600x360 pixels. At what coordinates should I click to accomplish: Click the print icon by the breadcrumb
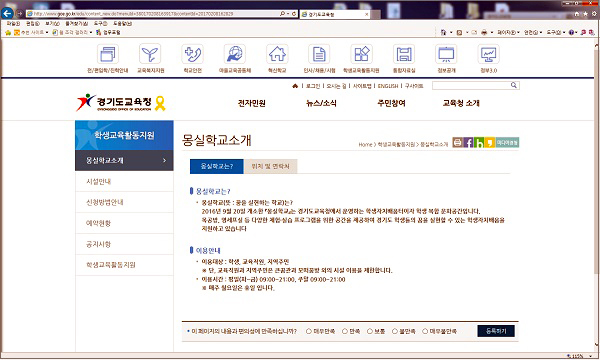pyautogui.click(x=457, y=142)
